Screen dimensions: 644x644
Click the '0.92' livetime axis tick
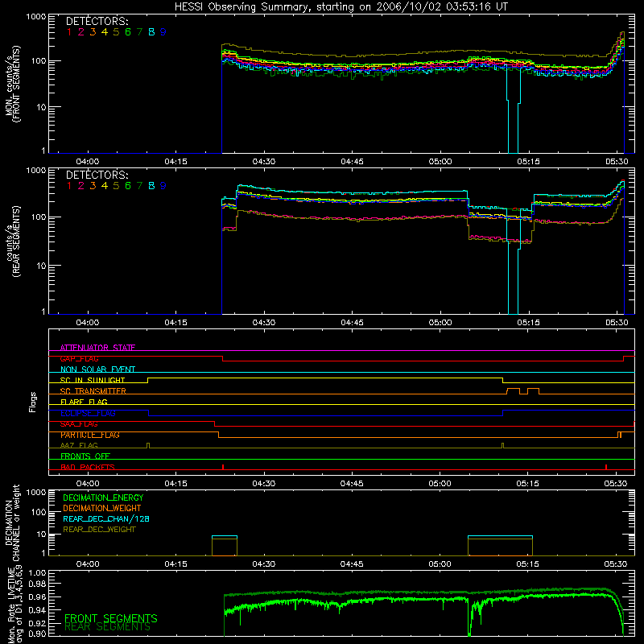37,623
